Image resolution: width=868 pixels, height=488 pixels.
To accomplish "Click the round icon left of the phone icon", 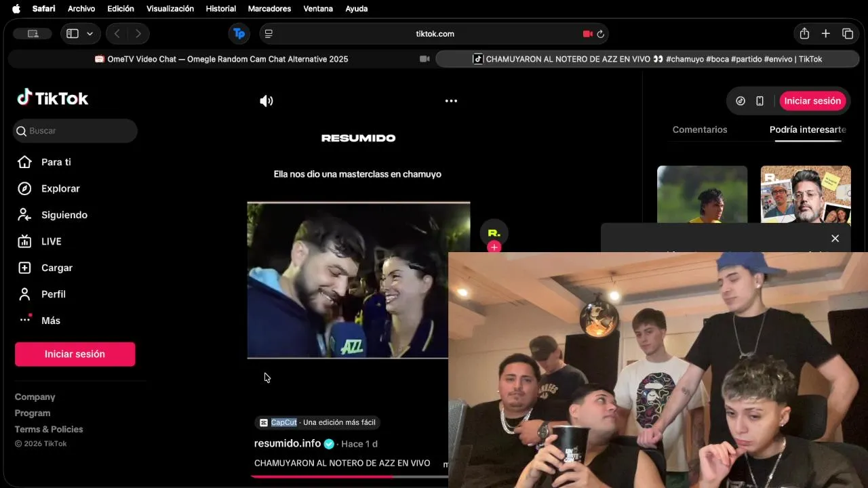I will pyautogui.click(x=741, y=101).
